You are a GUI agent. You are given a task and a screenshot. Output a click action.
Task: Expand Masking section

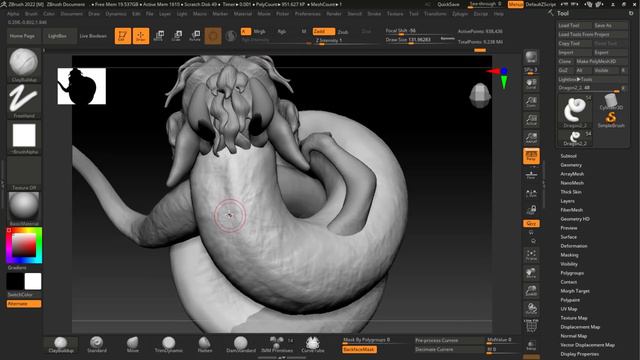point(569,255)
